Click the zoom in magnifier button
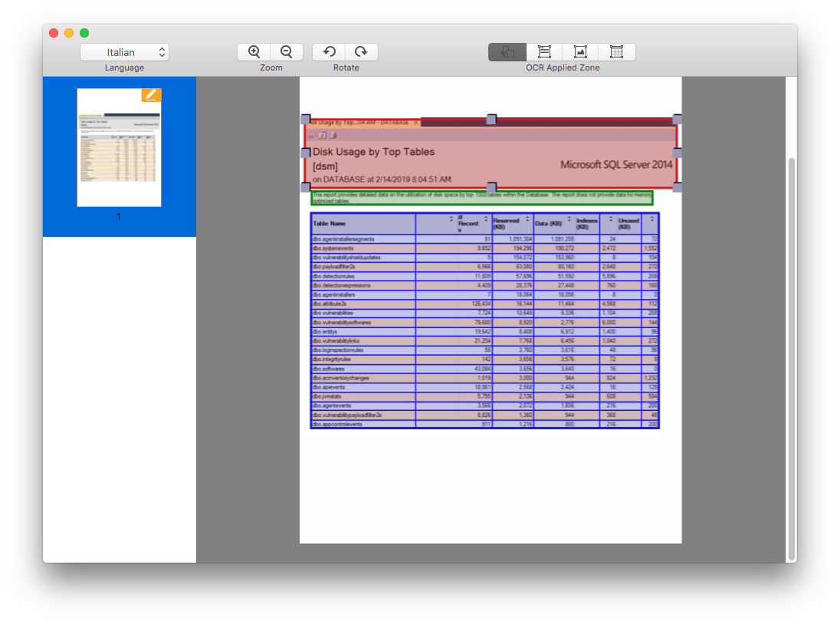This screenshot has width=840, height=624. click(x=254, y=52)
